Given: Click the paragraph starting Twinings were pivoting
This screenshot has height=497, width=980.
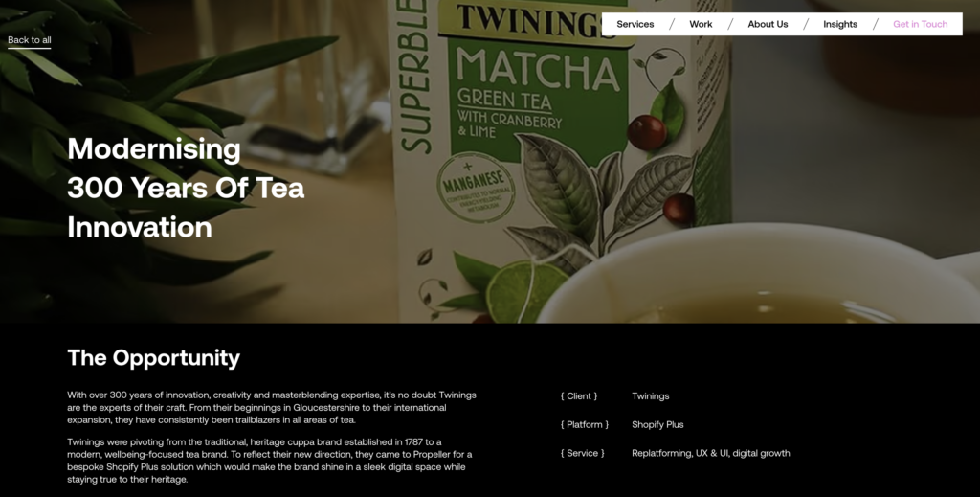Looking at the screenshot, I should [x=269, y=461].
